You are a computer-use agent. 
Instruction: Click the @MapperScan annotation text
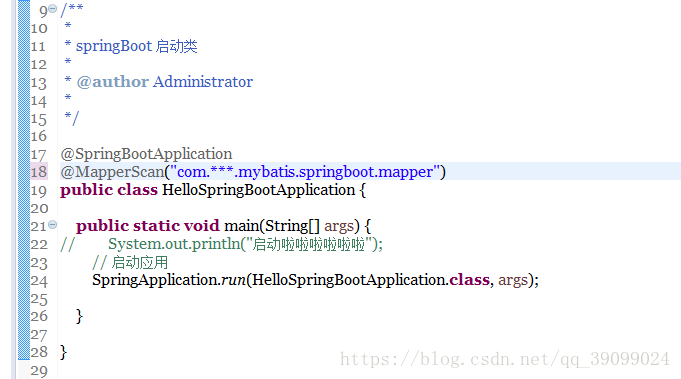112,172
